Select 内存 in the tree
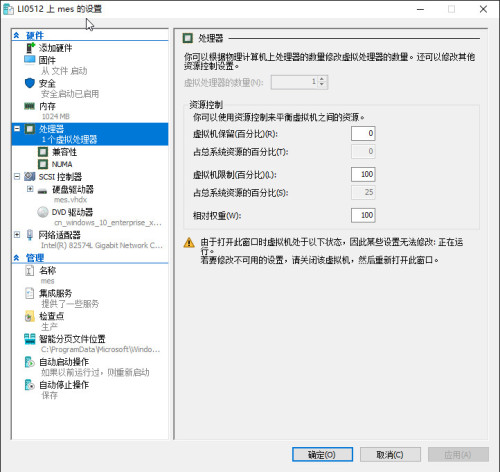 point(47,106)
